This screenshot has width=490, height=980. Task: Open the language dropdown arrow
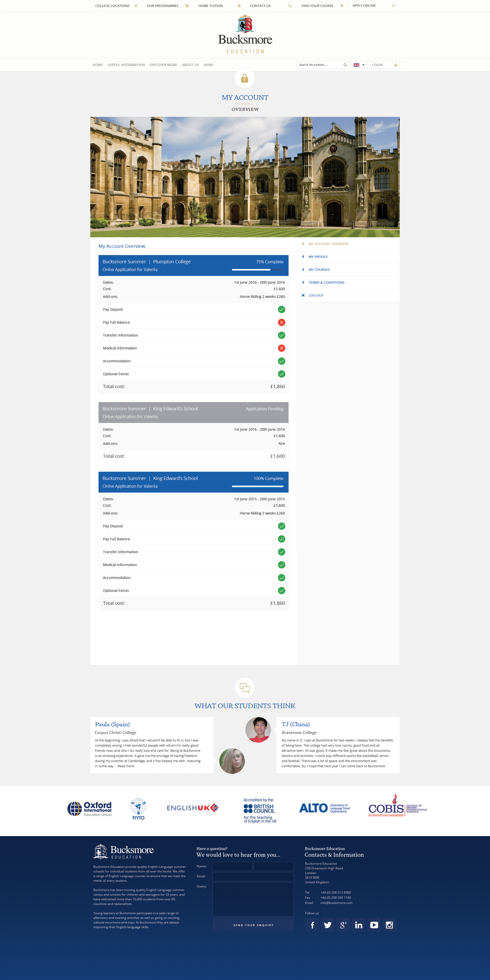[363, 65]
